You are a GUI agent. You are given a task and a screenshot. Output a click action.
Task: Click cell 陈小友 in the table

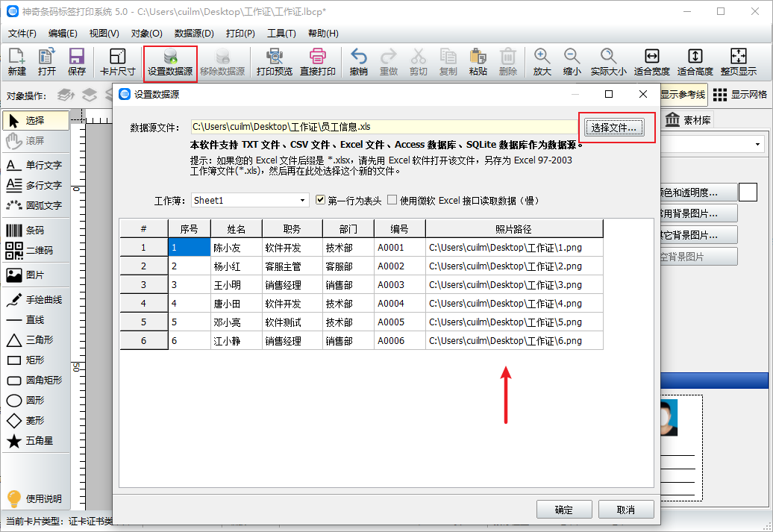click(x=236, y=248)
